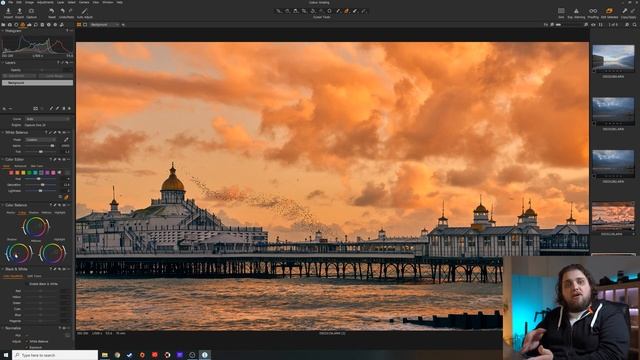This screenshot has height=360, width=640.
Task: Collapse the Histogram panel
Action: pos(2,31)
